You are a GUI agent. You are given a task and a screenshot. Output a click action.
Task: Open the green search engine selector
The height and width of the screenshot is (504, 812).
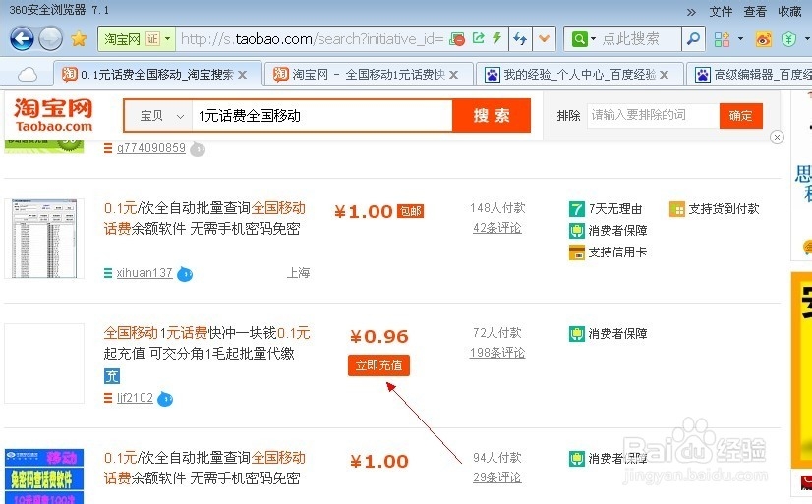click(x=583, y=39)
